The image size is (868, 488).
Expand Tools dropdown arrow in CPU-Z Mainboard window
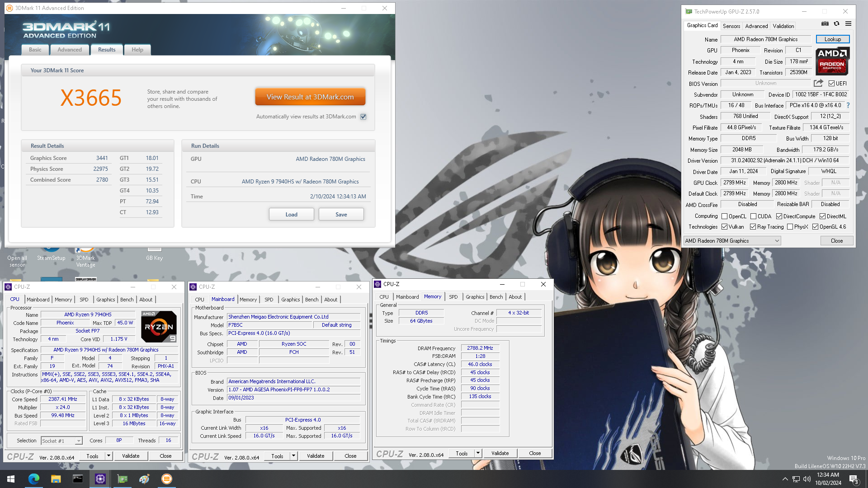point(293,456)
